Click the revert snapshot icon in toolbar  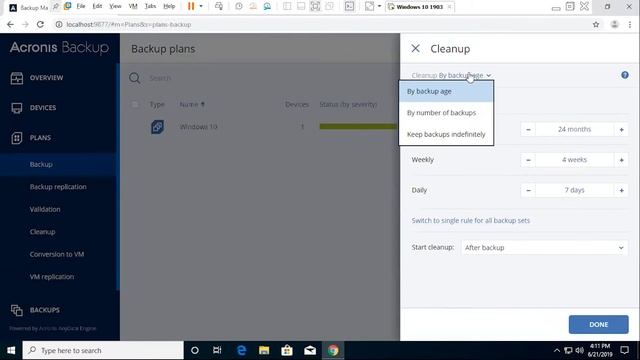[253, 7]
